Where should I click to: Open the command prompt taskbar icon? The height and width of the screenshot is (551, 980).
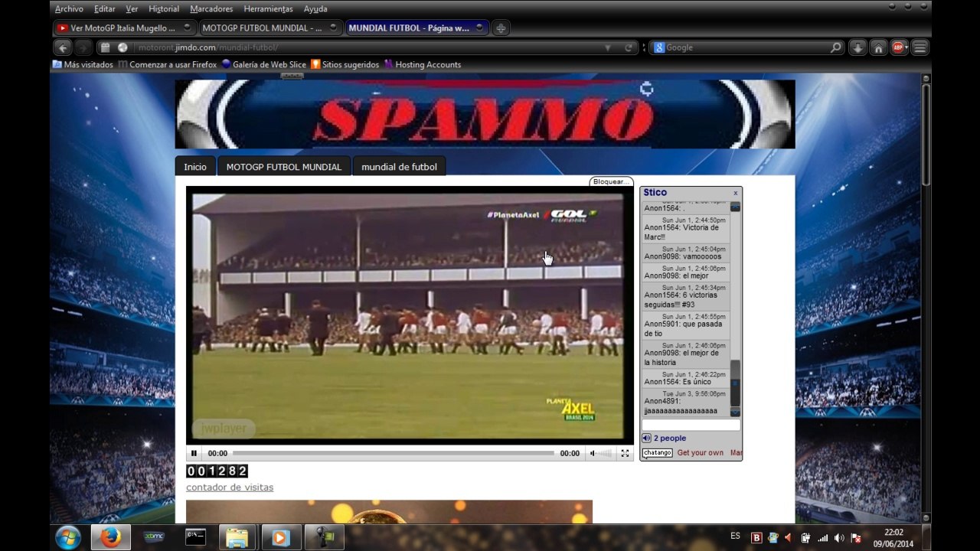tap(195, 537)
